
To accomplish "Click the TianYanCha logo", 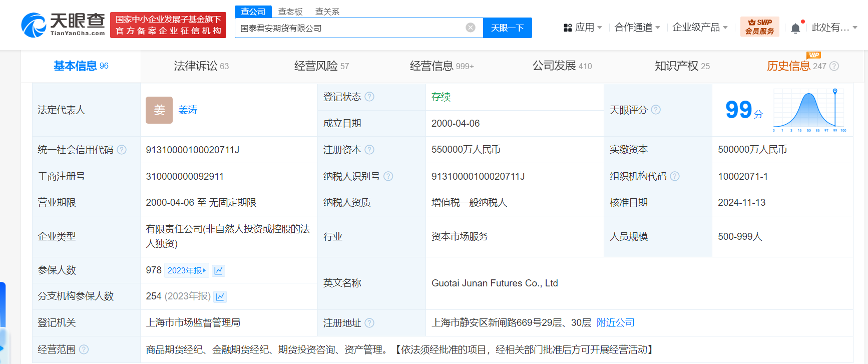I will point(63,25).
